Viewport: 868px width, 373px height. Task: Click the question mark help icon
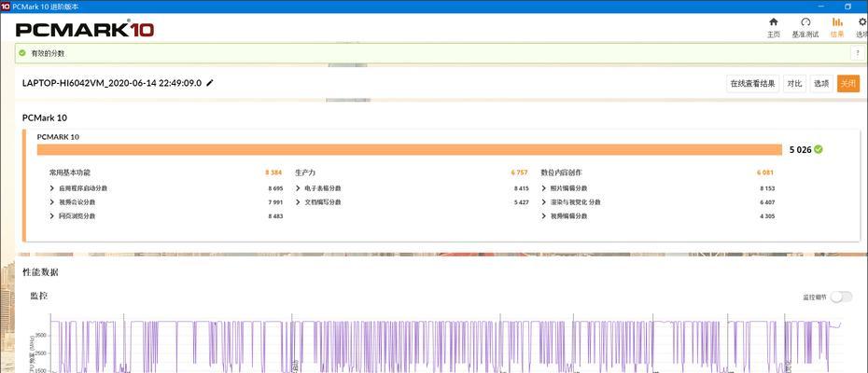tap(858, 53)
